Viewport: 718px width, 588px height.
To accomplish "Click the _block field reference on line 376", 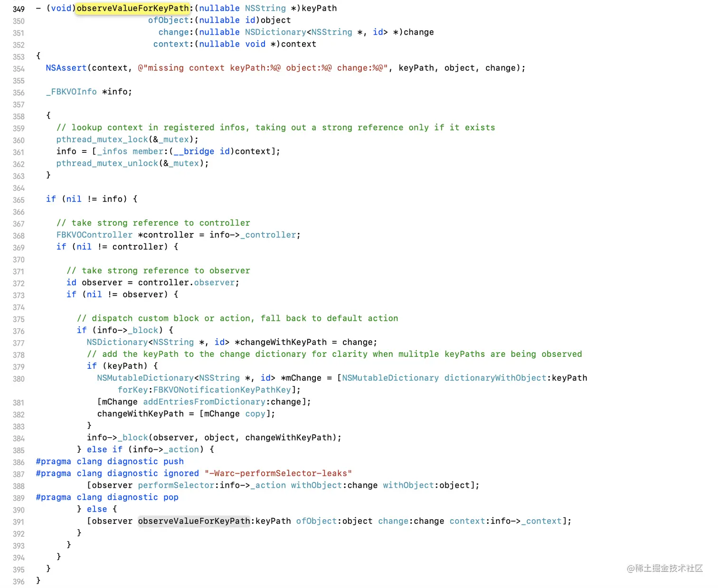I will (144, 330).
